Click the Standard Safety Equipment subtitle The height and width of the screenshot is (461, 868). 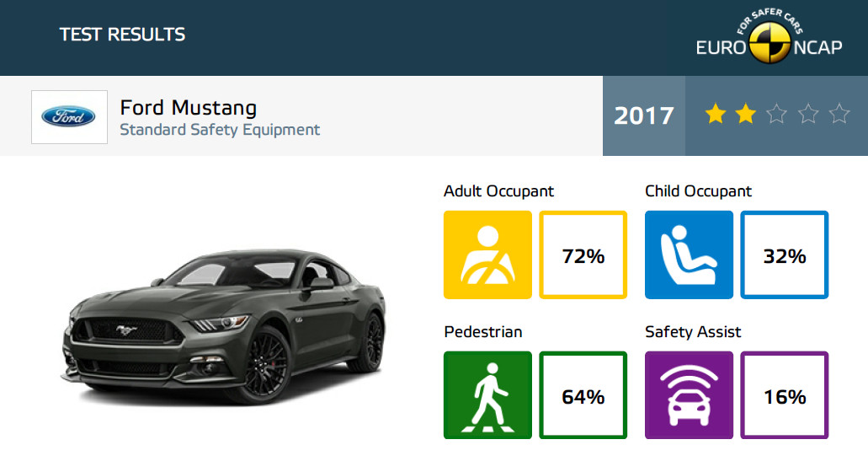[x=220, y=130]
